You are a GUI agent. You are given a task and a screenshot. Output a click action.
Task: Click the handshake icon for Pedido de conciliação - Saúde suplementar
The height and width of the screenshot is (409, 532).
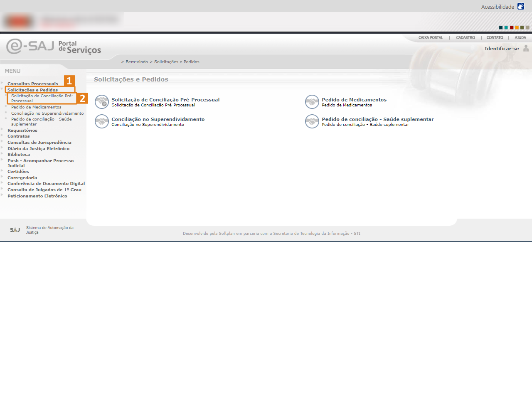(312, 121)
